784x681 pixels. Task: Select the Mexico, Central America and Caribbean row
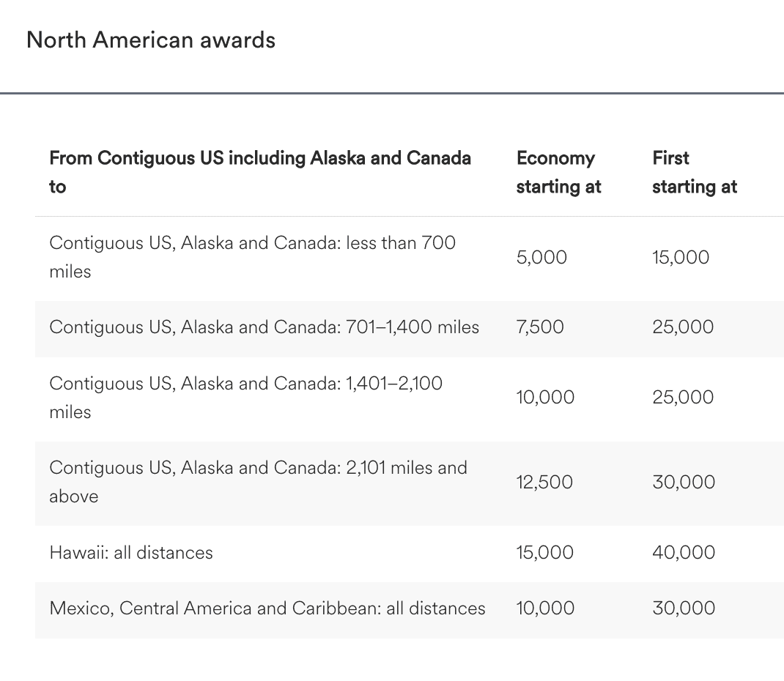(x=267, y=608)
